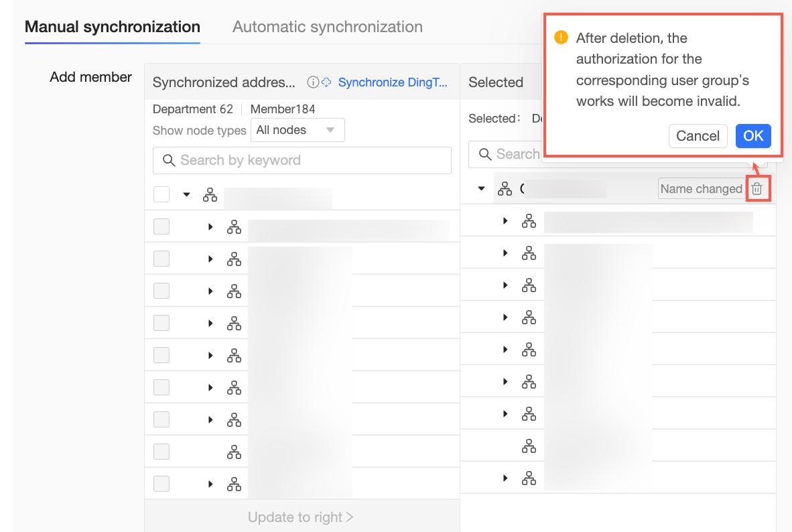This screenshot has width=792, height=532.
Task: Click the info icon next to Synchronized address
Action: click(312, 82)
